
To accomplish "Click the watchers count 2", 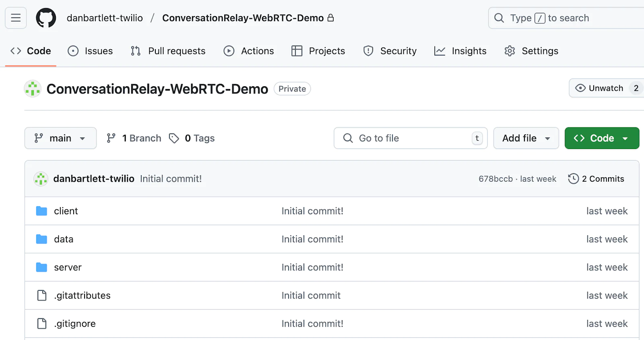I will tap(636, 88).
